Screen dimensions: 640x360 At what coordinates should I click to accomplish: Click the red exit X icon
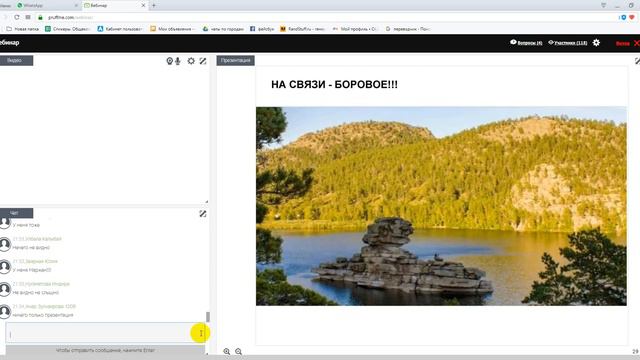[636, 43]
